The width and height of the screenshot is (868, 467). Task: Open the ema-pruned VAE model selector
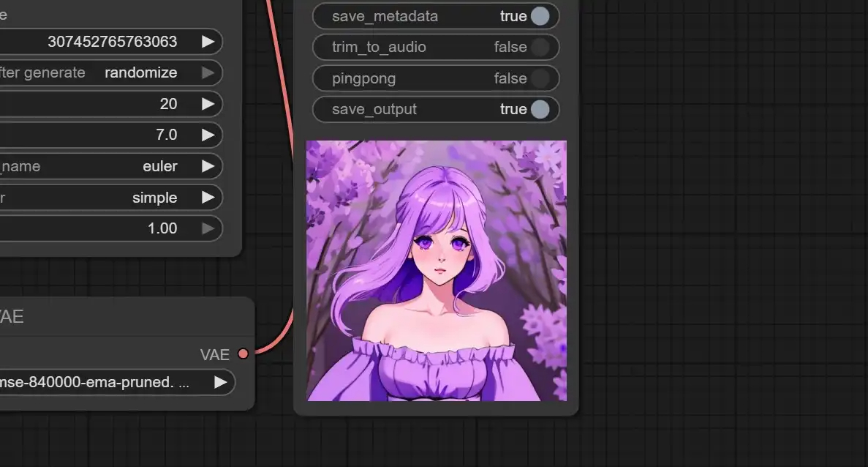[110, 382]
